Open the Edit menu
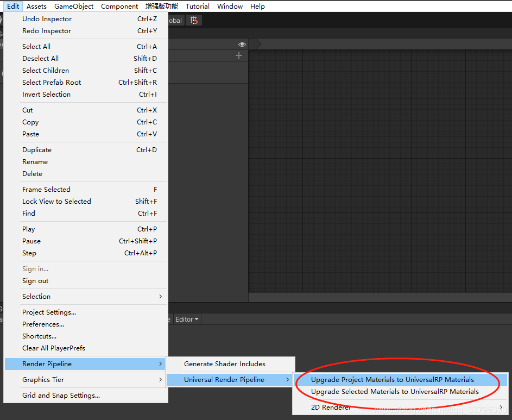 coord(13,6)
